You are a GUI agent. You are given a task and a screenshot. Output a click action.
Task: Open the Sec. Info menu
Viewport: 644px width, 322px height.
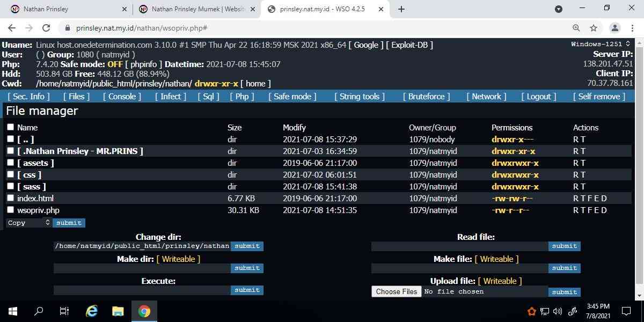[28, 97]
